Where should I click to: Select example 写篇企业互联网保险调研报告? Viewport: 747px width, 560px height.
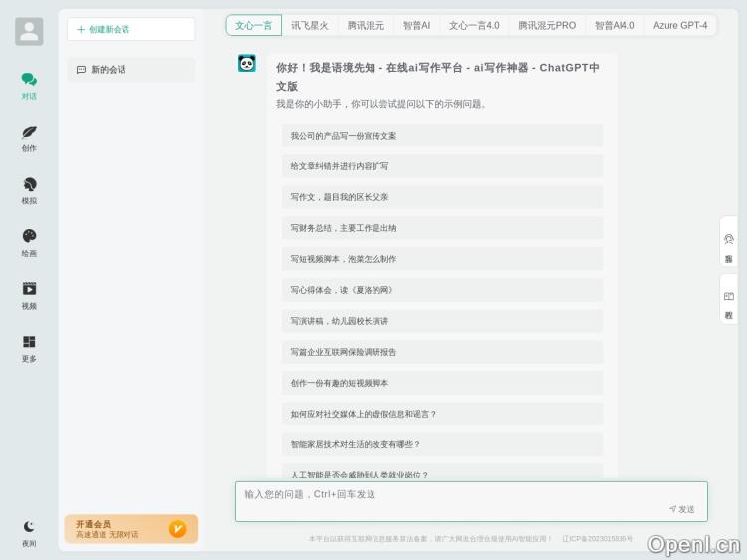point(442,352)
